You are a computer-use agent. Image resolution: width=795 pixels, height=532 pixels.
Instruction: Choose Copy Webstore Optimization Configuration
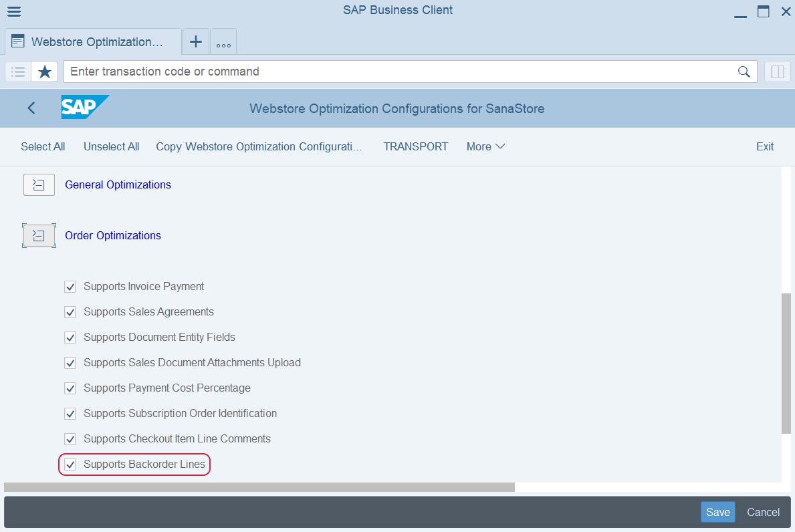[259, 146]
